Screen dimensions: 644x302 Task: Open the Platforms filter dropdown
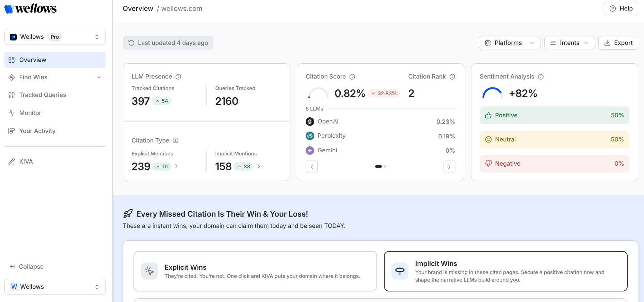510,43
